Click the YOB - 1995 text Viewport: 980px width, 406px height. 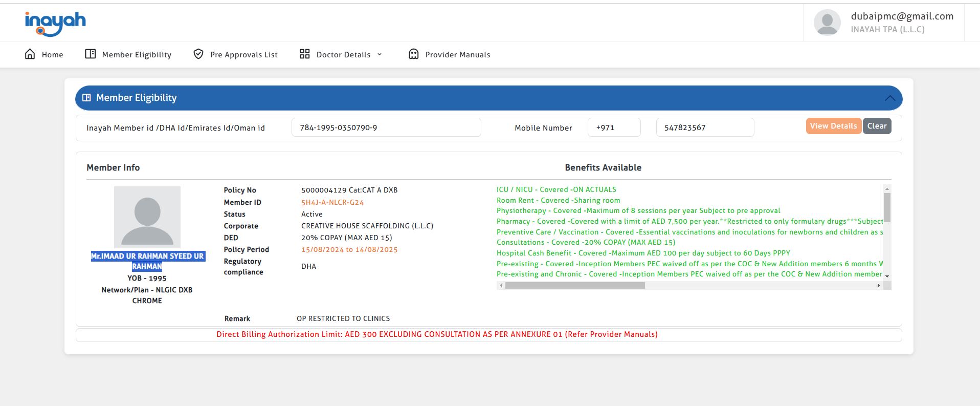(147, 278)
